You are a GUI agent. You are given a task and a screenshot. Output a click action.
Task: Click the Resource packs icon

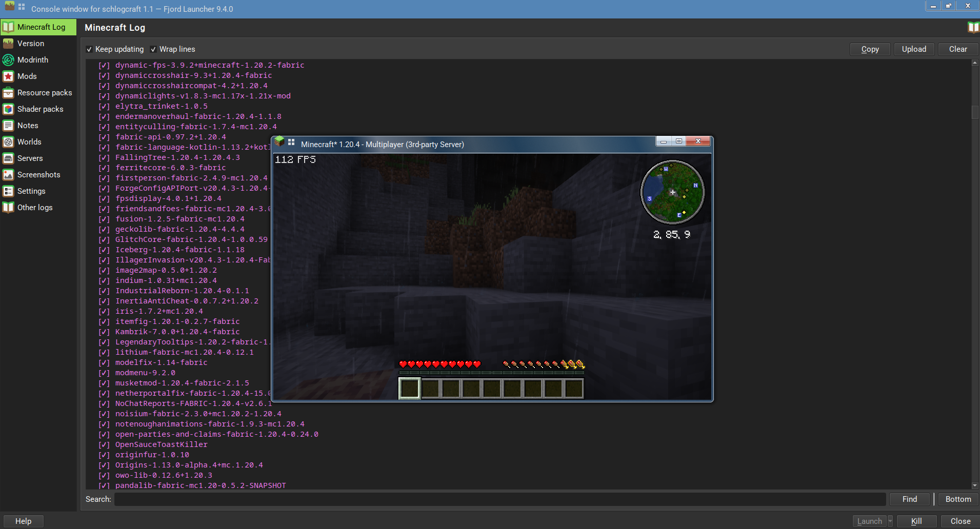pyautogui.click(x=8, y=93)
